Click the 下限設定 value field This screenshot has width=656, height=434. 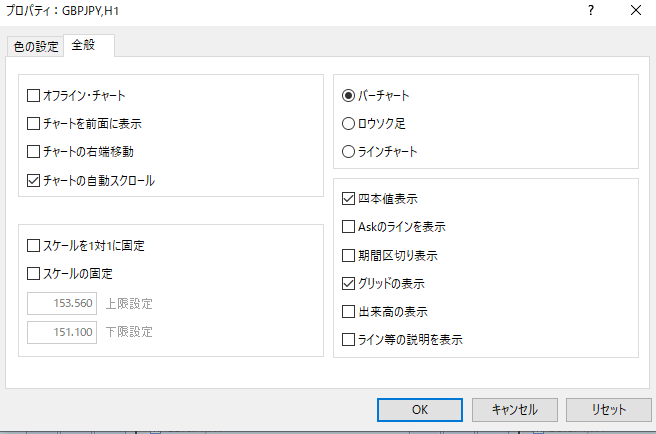pos(62,331)
